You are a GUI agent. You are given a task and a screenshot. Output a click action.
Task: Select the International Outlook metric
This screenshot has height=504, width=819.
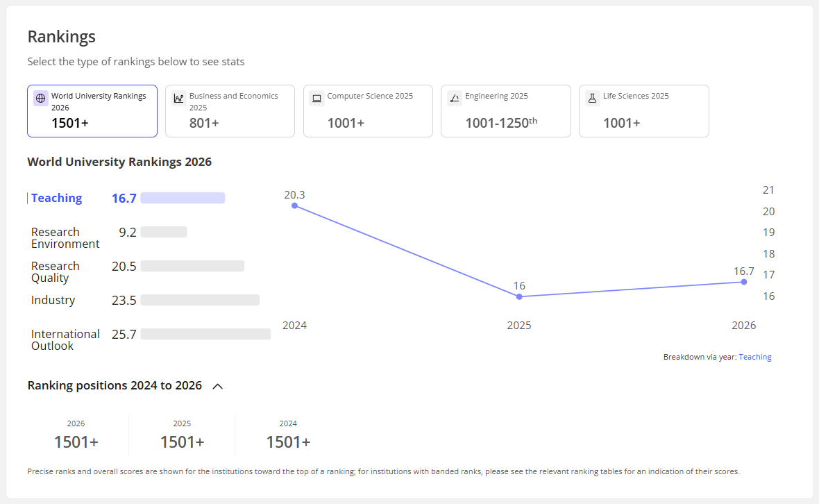[65, 340]
